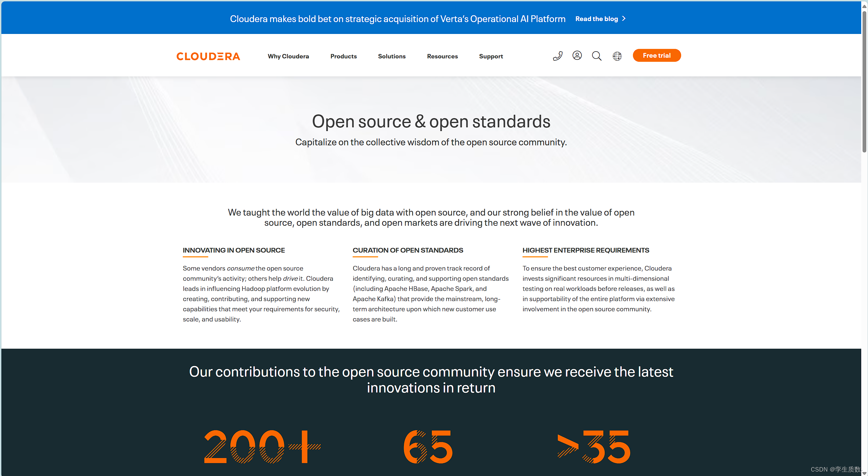Expand the Resources menu
Screen dimensions: 868x476
442,56
